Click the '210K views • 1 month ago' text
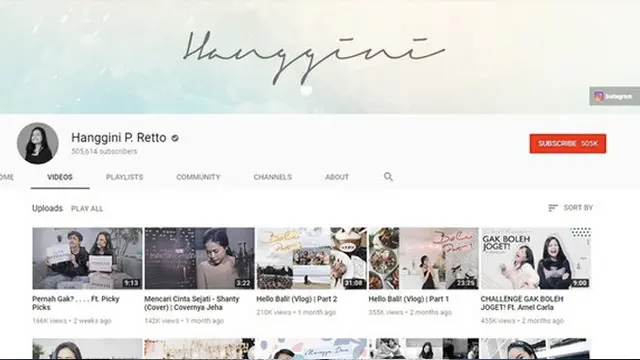Screen dimensions: 640x360 pos(296,312)
